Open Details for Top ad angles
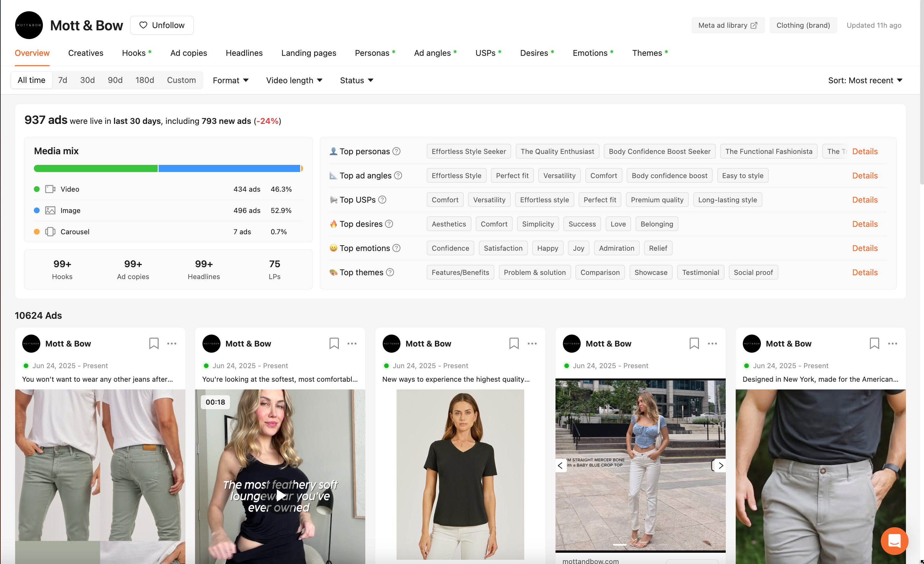 point(864,176)
